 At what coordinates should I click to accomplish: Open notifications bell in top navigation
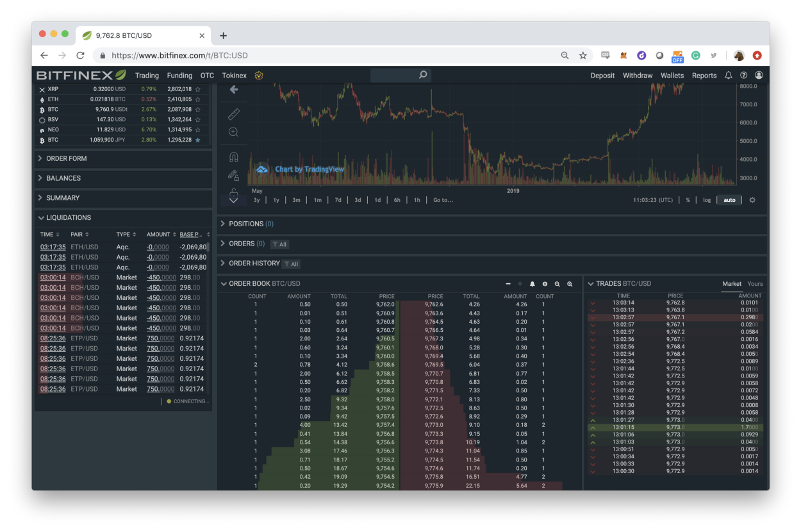[729, 76]
